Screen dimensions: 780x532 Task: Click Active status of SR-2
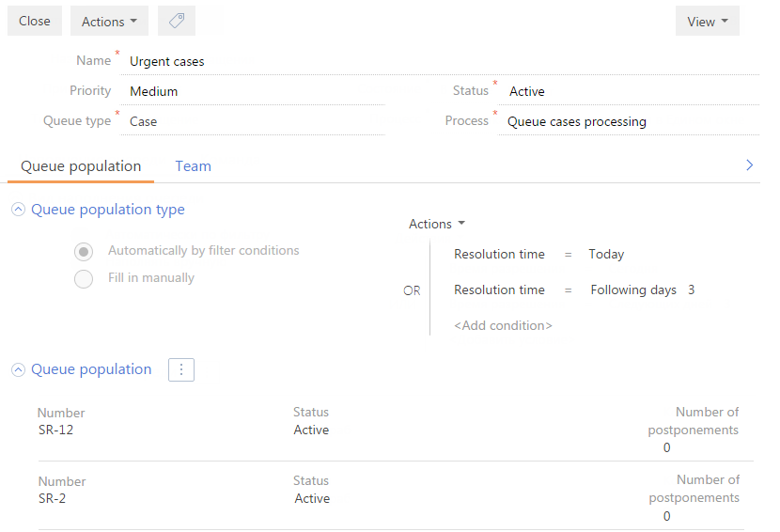point(312,499)
